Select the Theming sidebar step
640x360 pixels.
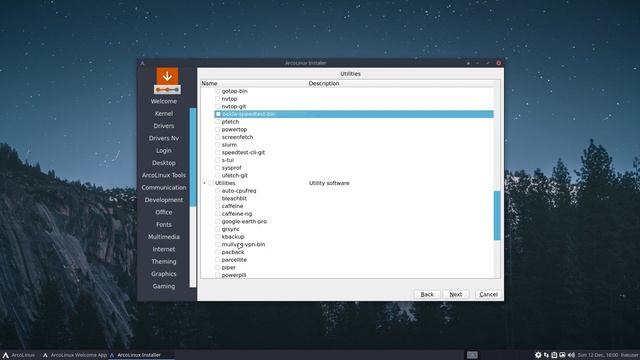pos(164,262)
